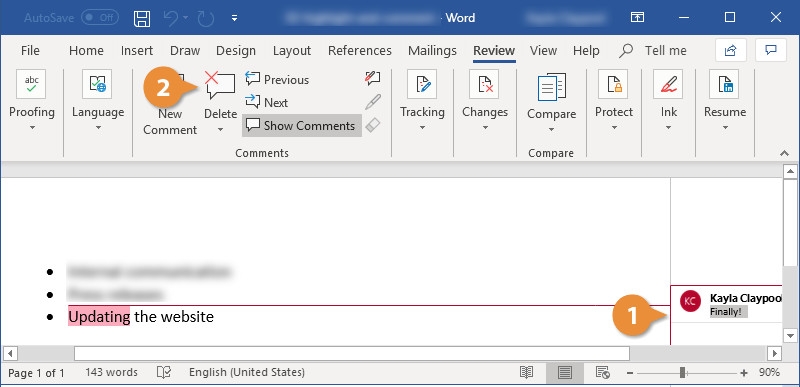Expand the Protect dropdown arrow

(614, 127)
